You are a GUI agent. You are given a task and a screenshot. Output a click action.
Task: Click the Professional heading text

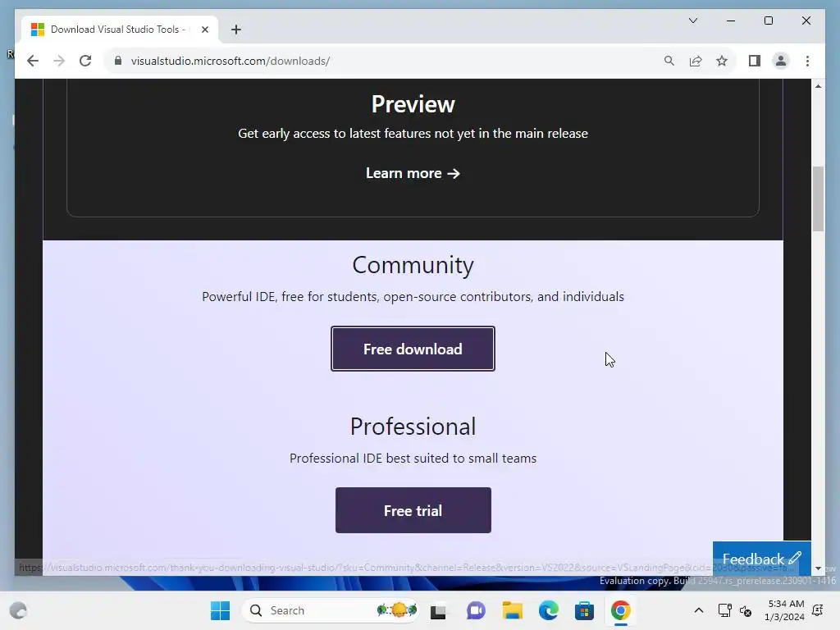coord(413,427)
